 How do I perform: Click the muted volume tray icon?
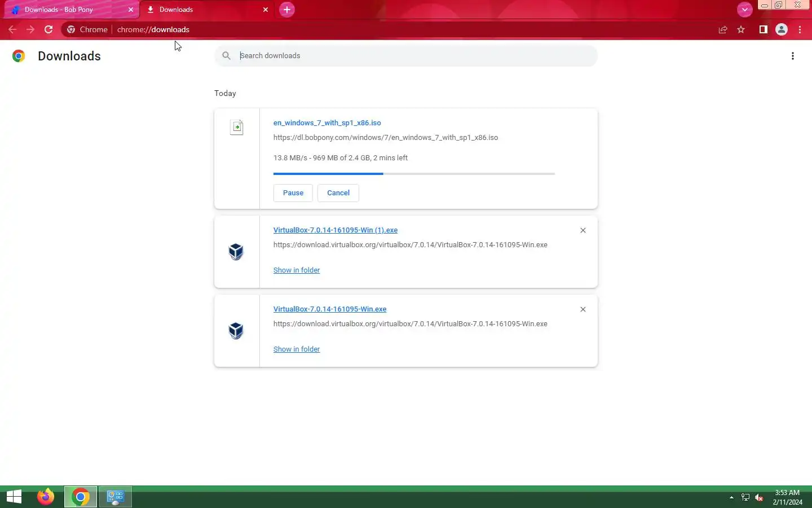click(759, 497)
